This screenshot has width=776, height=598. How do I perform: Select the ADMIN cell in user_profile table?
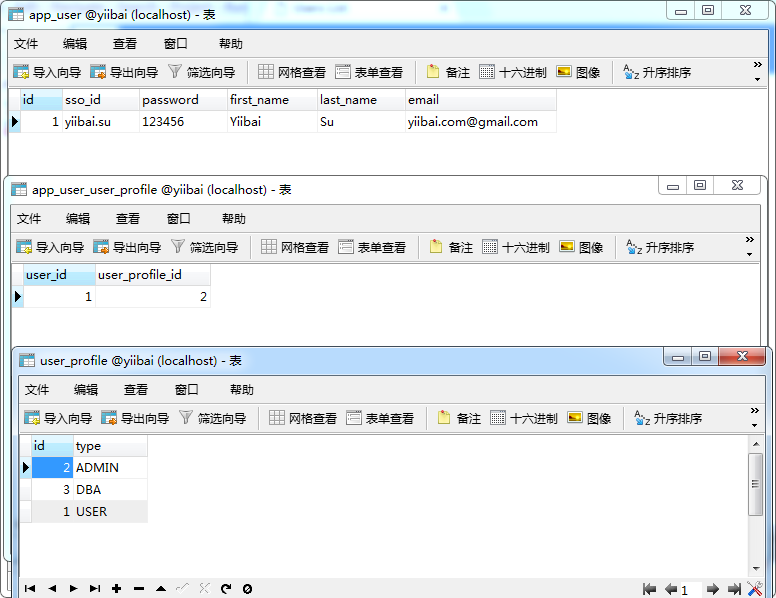tap(110, 468)
